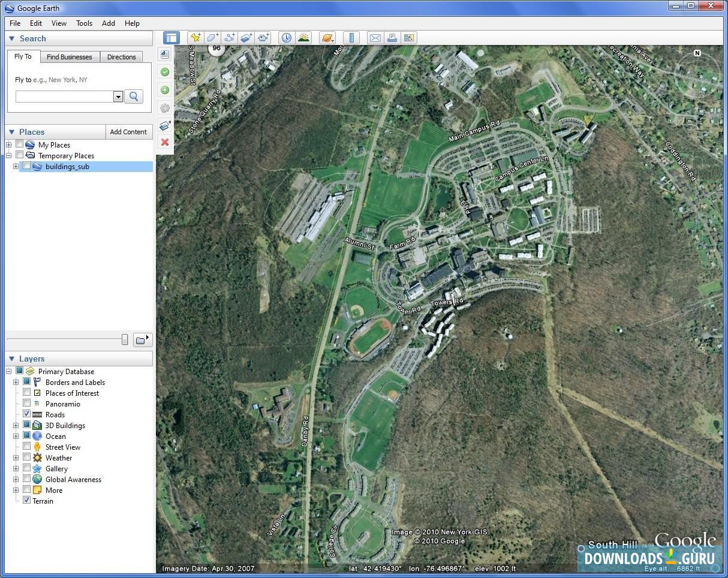
Task: Click the red X icon in vertical toolbar
Action: [164, 142]
